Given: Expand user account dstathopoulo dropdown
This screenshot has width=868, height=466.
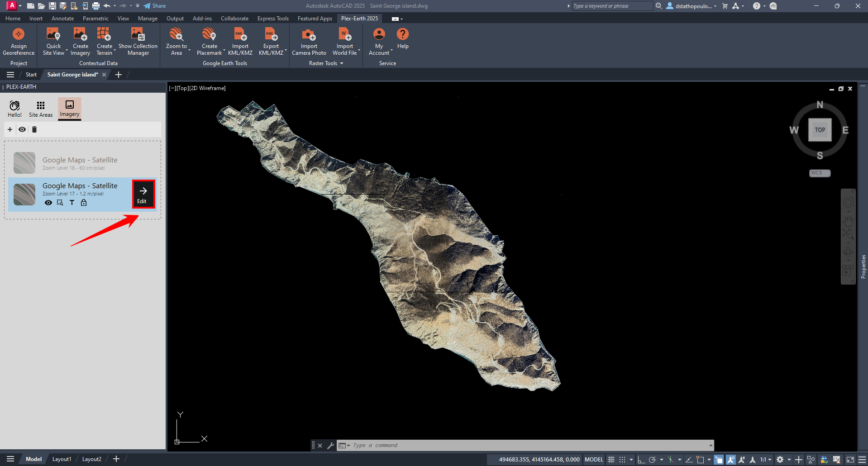Looking at the screenshot, I should pyautogui.click(x=715, y=6).
